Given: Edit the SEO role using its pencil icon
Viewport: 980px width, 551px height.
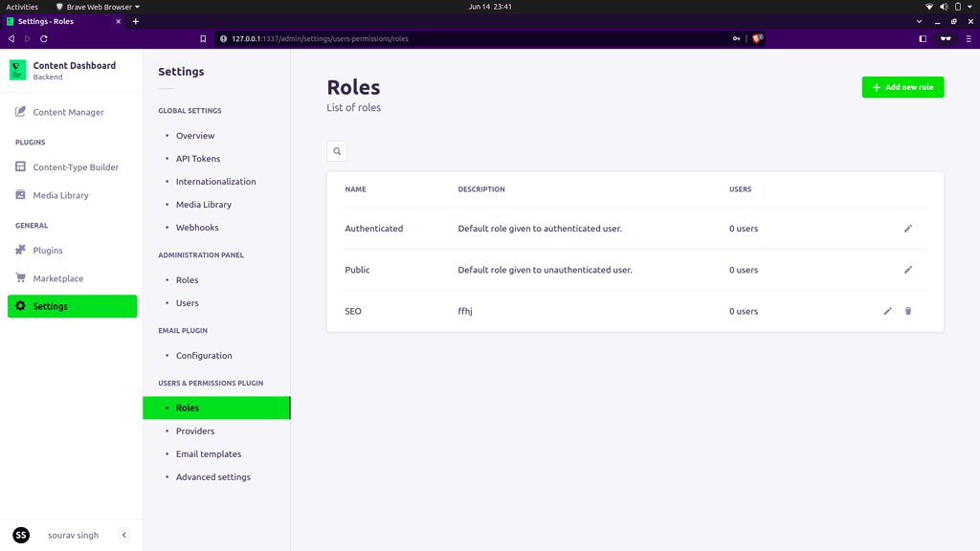Looking at the screenshot, I should pos(887,311).
